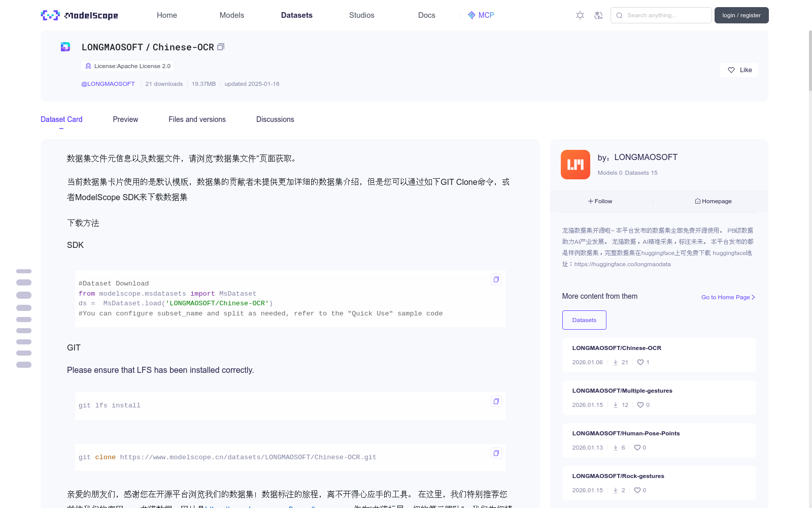Select the Datasets filter under More content
812x508 pixels.
(584, 320)
